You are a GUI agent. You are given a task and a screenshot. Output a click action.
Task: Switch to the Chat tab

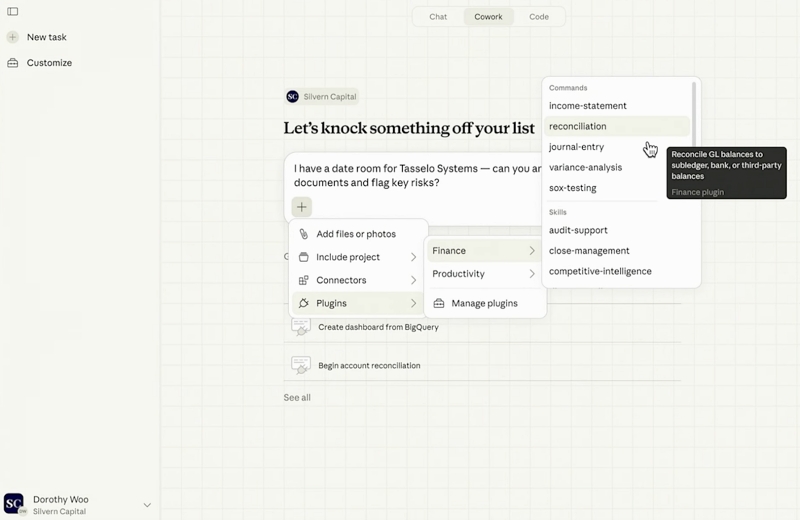coord(438,17)
